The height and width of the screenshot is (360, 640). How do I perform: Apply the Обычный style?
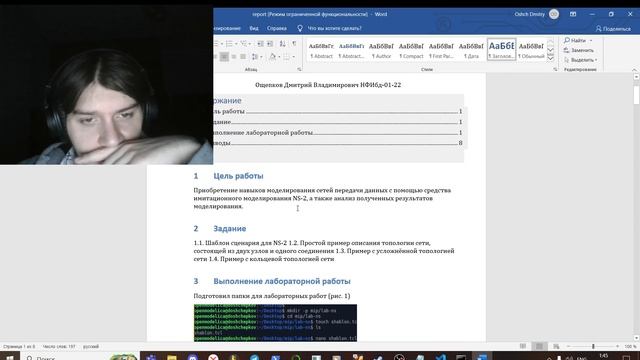point(531,50)
